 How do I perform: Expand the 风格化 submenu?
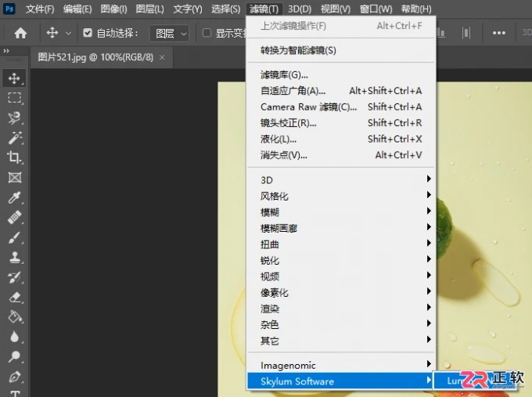click(341, 196)
